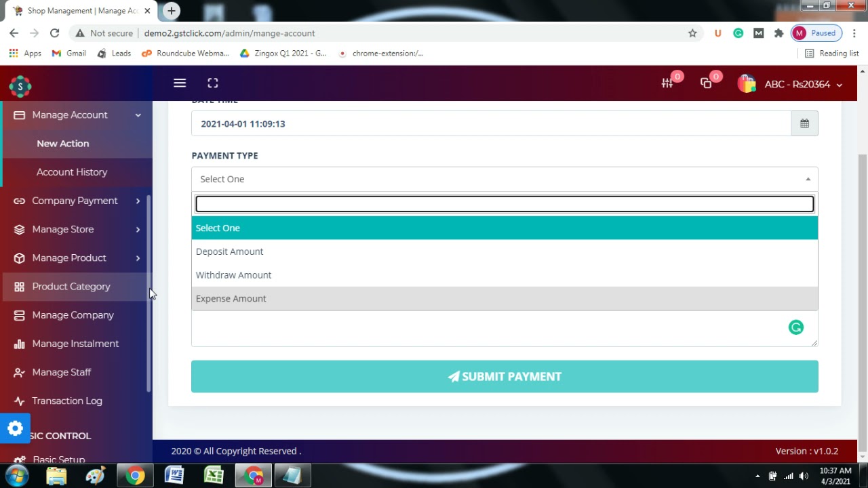Image resolution: width=868 pixels, height=488 pixels.
Task: Open New Action submenu item
Action: click(x=63, y=144)
